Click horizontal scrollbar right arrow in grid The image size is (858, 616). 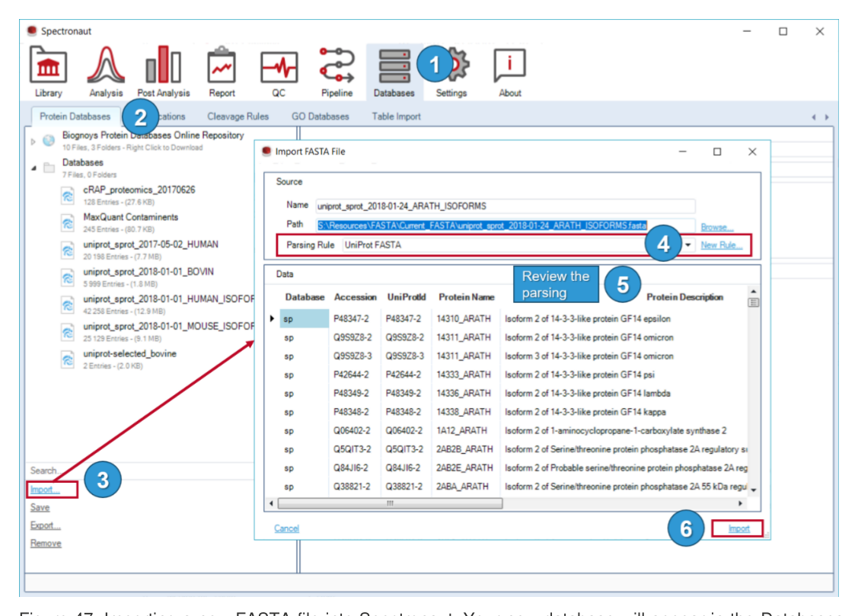coord(740,503)
